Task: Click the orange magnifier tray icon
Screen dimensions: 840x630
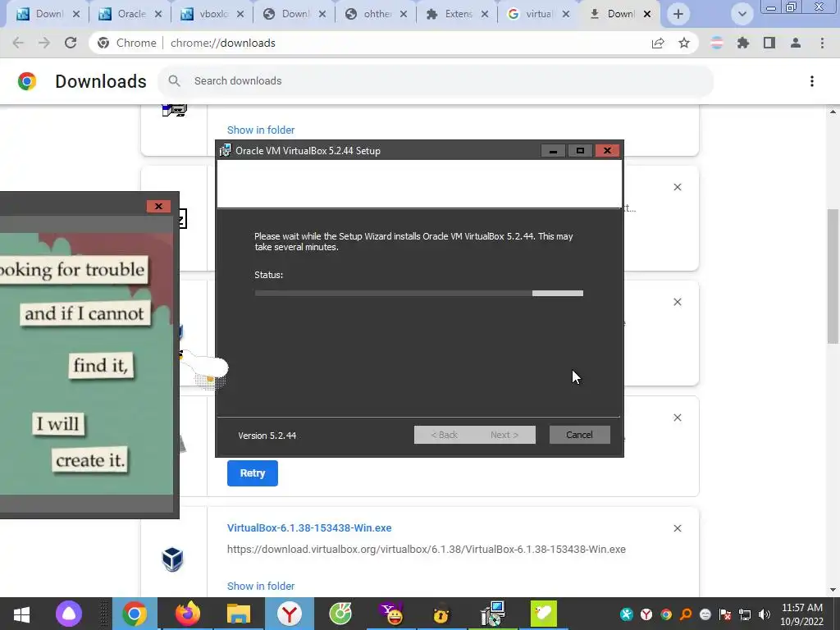Action: [x=686, y=614]
